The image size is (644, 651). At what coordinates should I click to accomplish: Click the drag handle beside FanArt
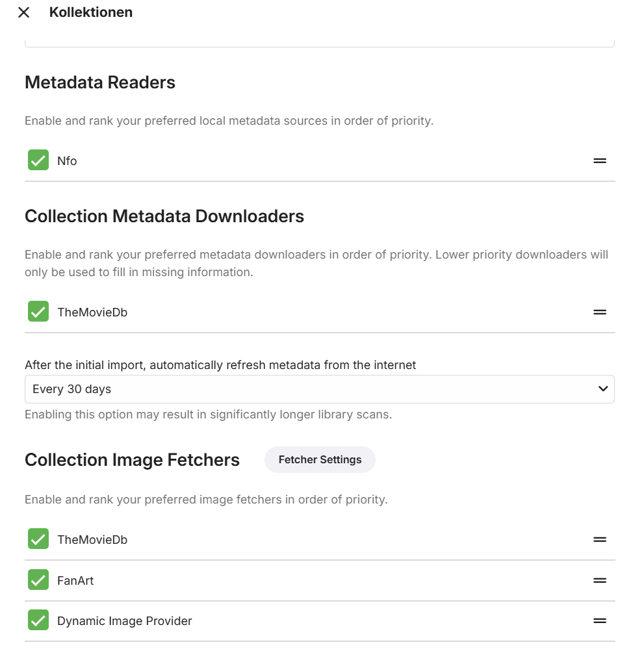[x=600, y=580]
